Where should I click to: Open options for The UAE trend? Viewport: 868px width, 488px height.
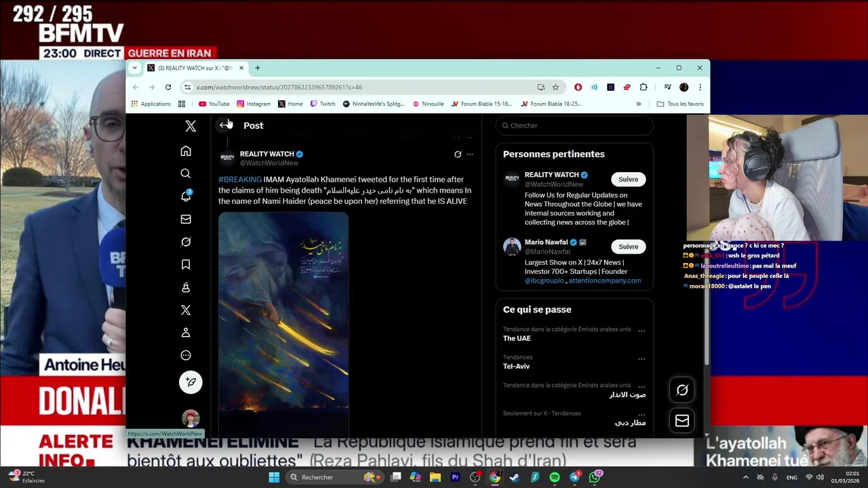[x=642, y=331]
